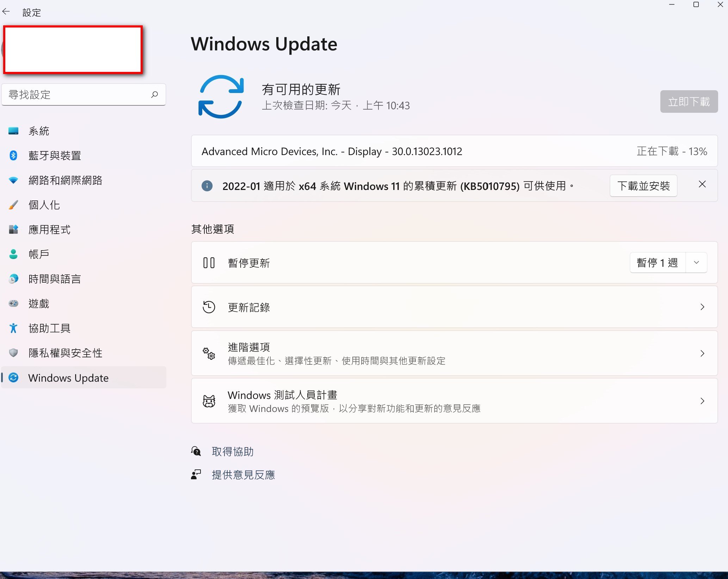Click the 獲取 Windows 的預覽版 description text
Screen dimensions: 728x579
(x=354, y=408)
